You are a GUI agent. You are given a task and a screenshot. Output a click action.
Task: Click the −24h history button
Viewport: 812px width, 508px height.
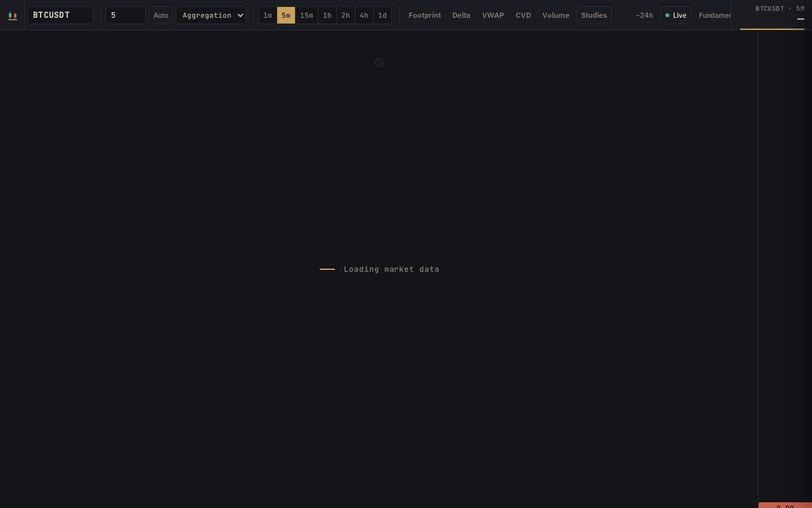(644, 15)
